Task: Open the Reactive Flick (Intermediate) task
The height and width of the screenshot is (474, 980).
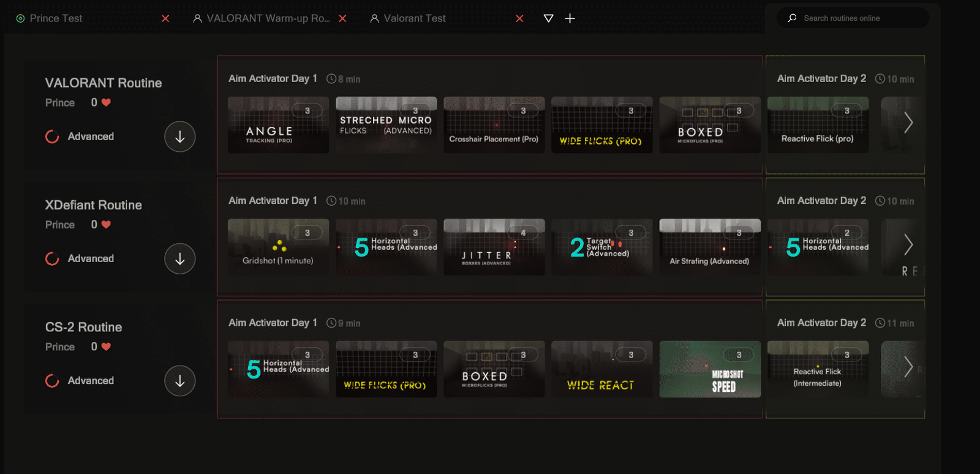Action: pyautogui.click(x=818, y=369)
